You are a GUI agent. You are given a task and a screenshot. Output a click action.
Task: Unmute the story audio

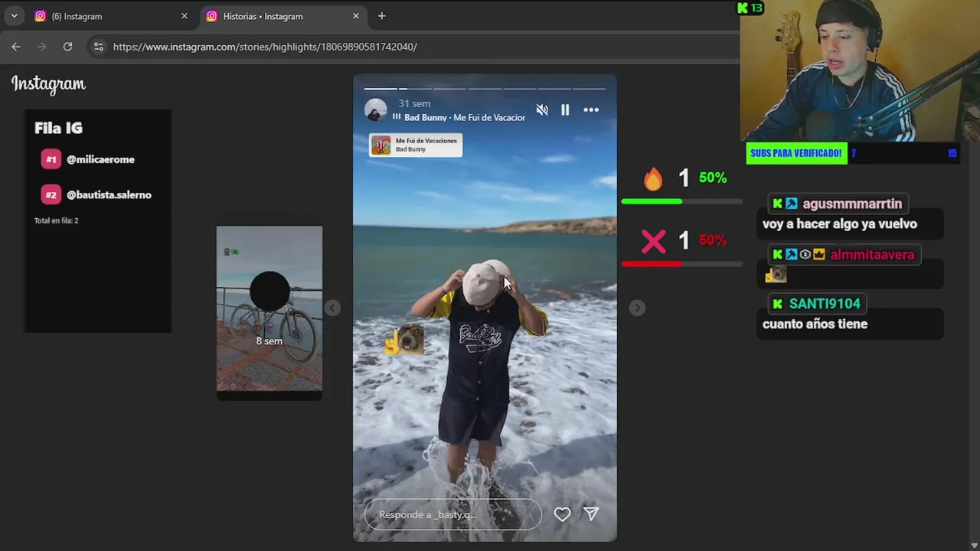pos(542,110)
